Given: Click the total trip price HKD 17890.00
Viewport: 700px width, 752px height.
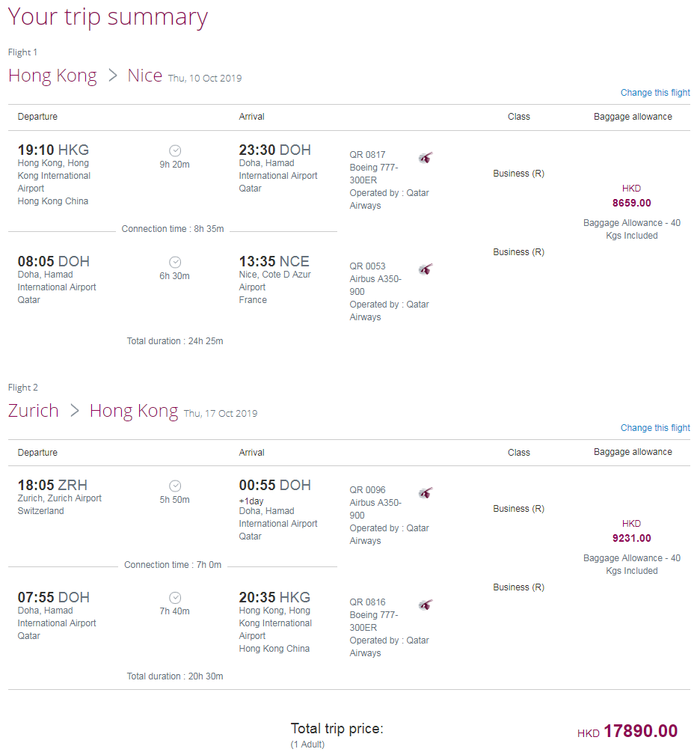Looking at the screenshot, I should click(627, 731).
